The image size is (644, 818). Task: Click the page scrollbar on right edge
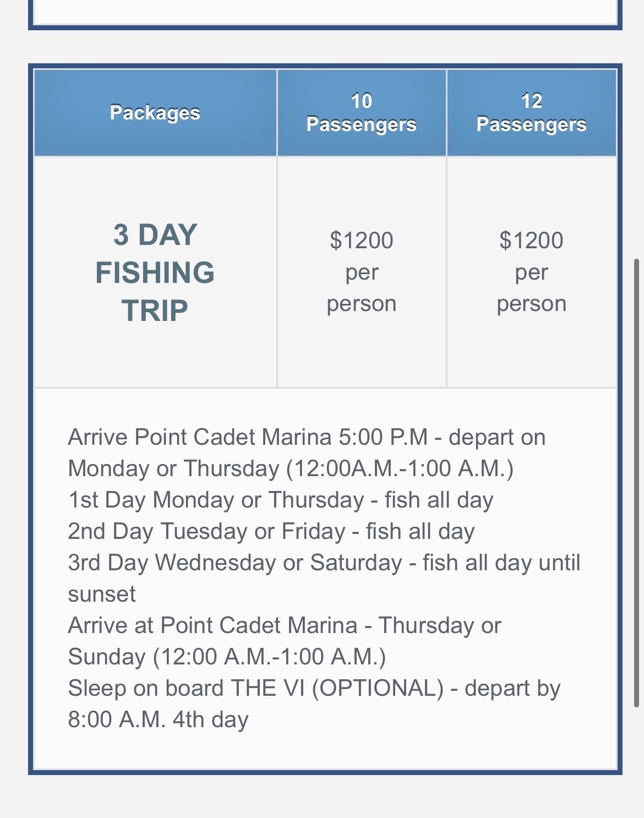tap(636, 482)
